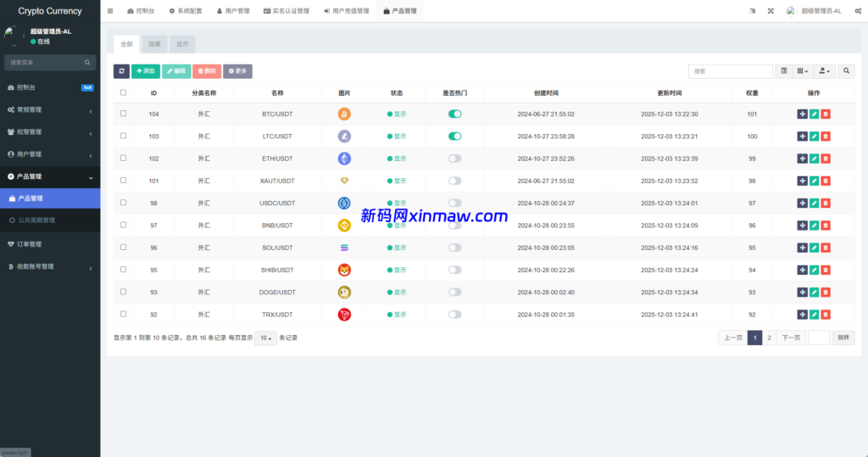
Task: Toggle the sidebar hamburger menu icon
Action: point(110,10)
